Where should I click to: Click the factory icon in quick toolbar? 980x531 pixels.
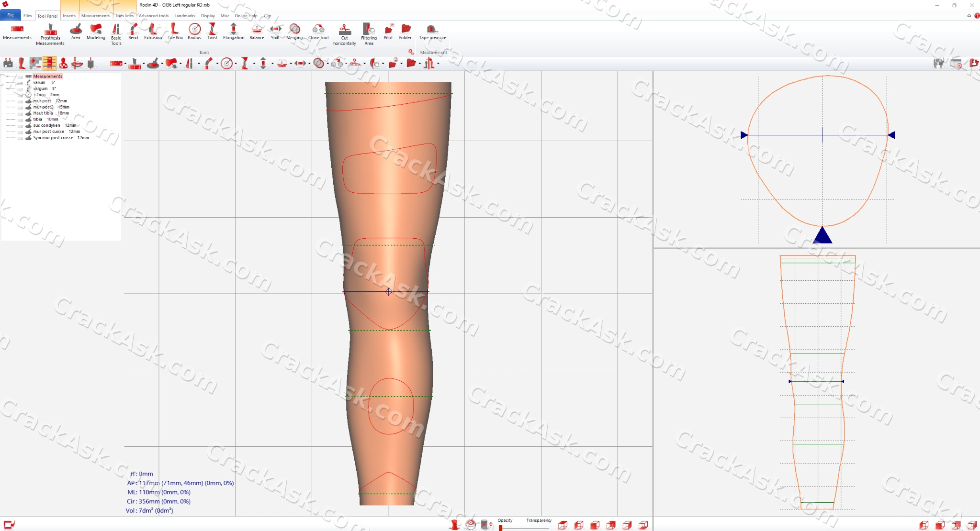[8, 63]
